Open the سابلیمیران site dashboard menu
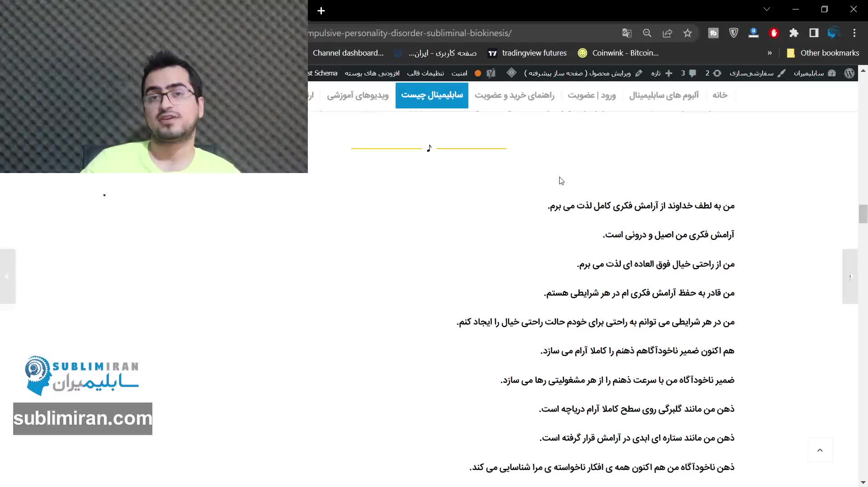868x487 pixels. [815, 73]
